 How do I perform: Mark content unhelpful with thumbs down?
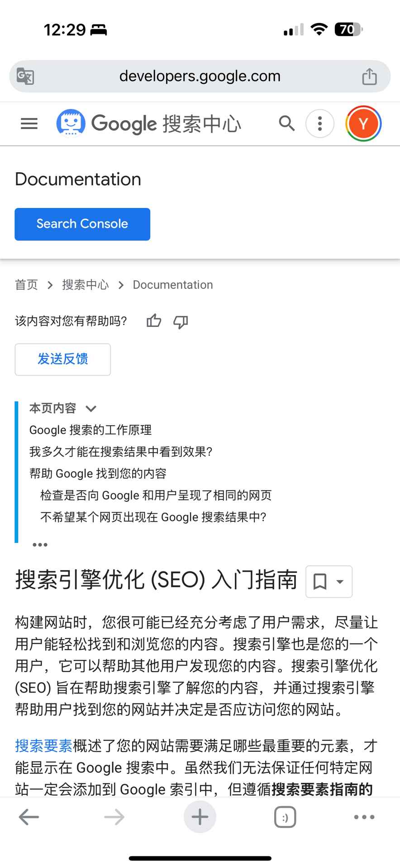[x=181, y=321]
